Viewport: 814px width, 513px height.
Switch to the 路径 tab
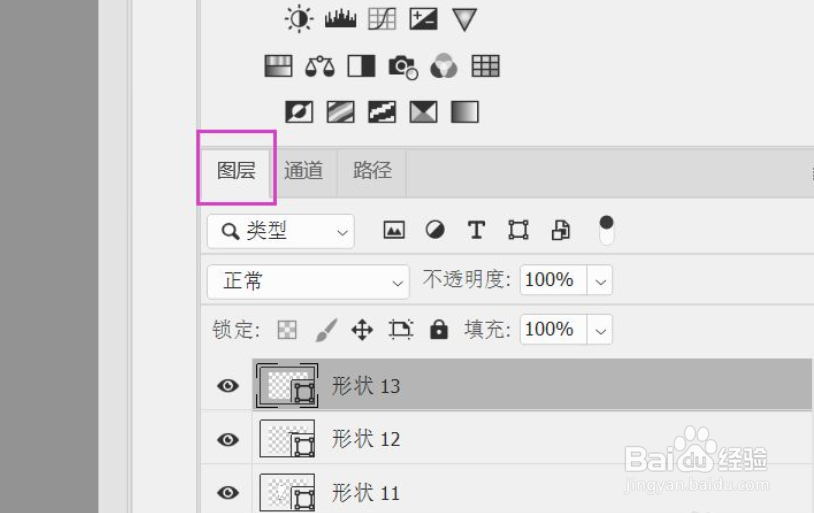pos(372,171)
